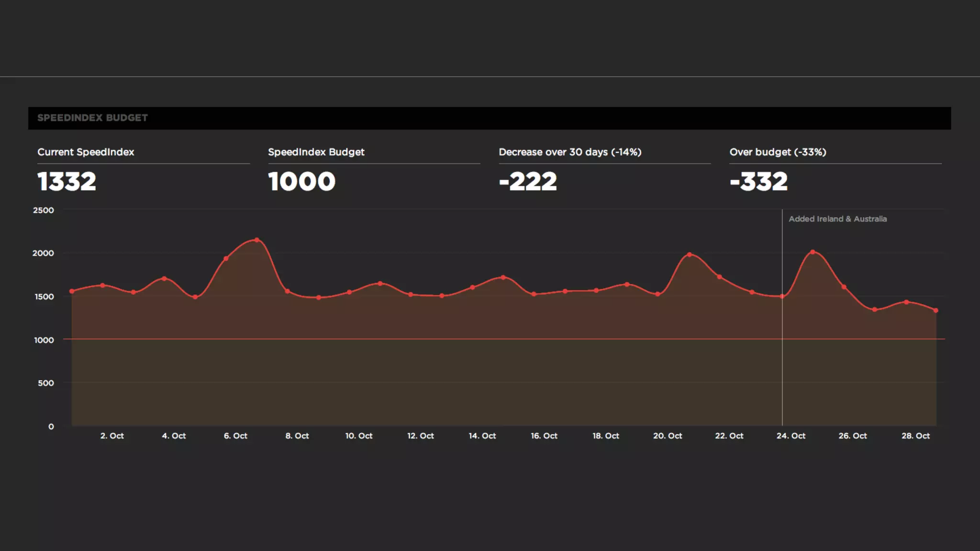
Task: Click the peak data point after the annotation line
Action: (x=813, y=252)
